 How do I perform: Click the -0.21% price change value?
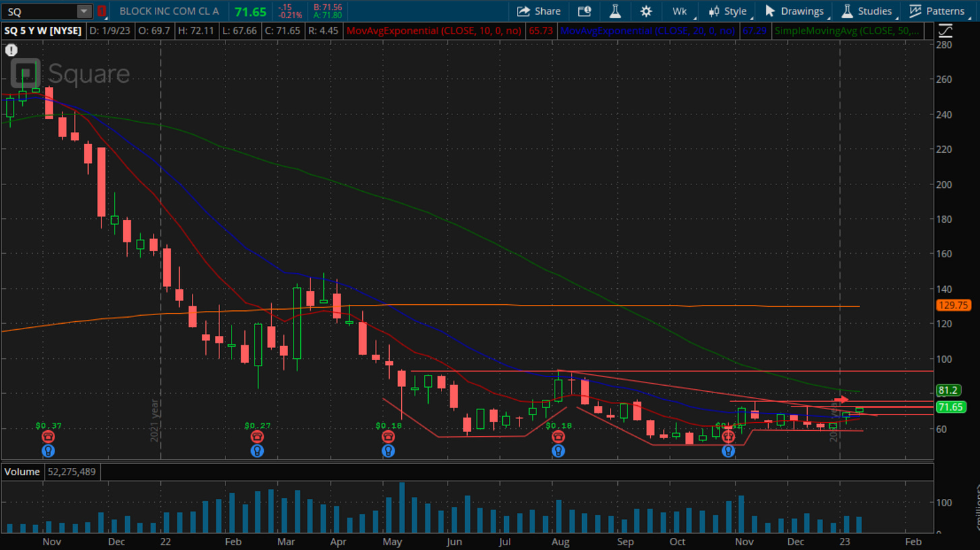point(291,15)
